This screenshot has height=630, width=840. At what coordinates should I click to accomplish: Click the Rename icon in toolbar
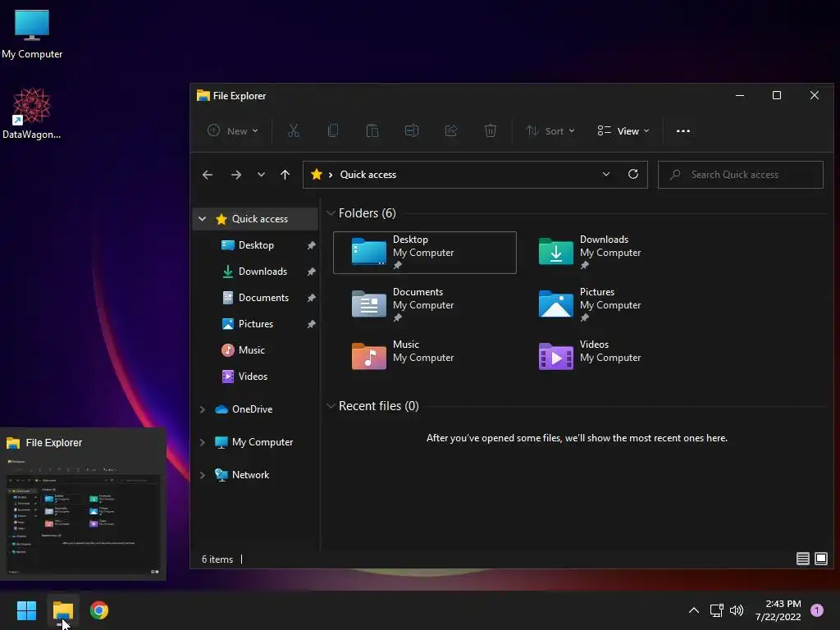(x=412, y=130)
